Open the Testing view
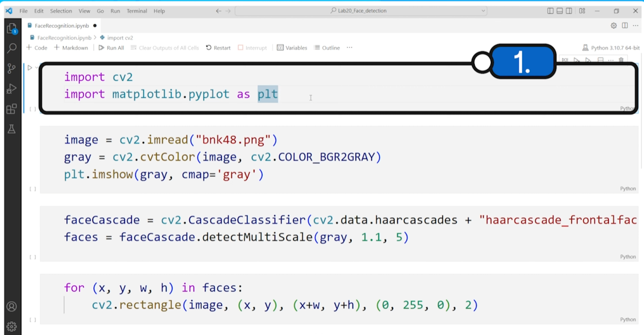The height and width of the screenshot is (335, 644). tap(10, 129)
